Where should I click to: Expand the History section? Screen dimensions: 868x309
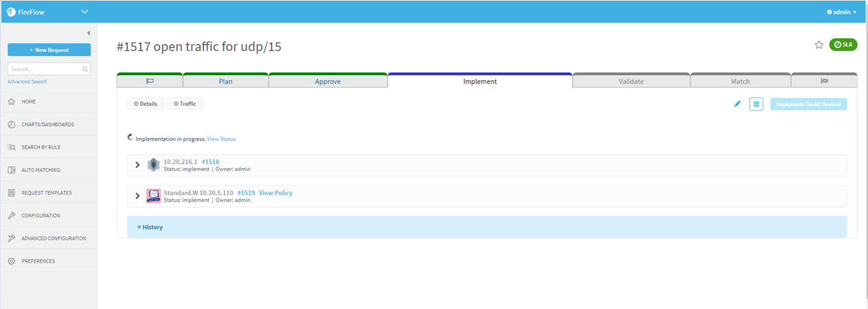tap(150, 227)
